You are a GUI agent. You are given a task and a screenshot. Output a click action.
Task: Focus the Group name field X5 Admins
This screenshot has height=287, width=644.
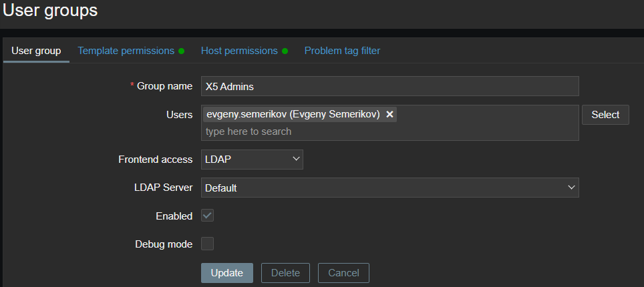click(390, 86)
